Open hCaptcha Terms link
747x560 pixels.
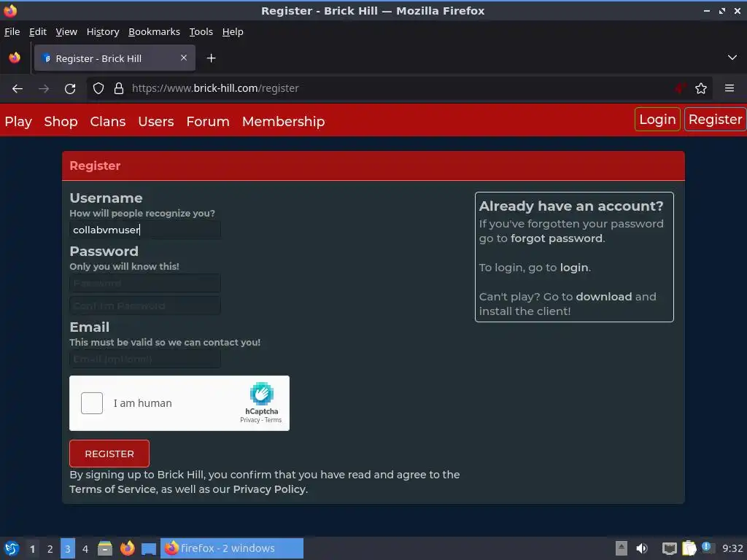click(x=273, y=420)
